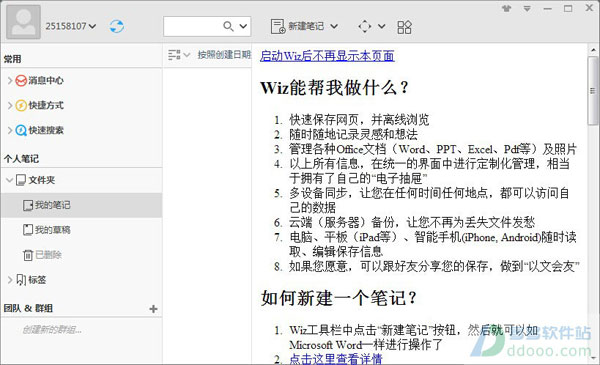Viewport: 600px width, 365px height.
Task: Open the dropdown beside fullscreen icon
Action: tap(382, 26)
